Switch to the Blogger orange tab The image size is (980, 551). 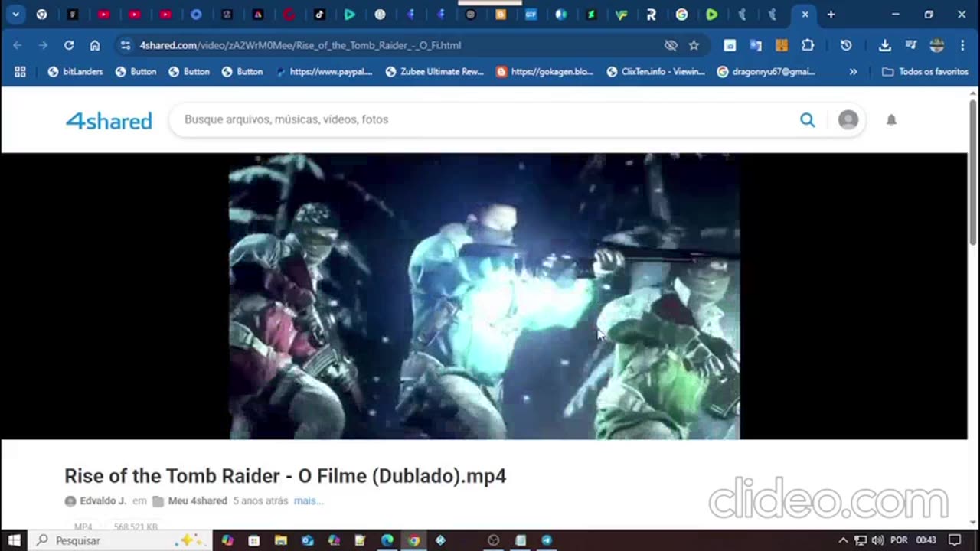[x=500, y=14]
